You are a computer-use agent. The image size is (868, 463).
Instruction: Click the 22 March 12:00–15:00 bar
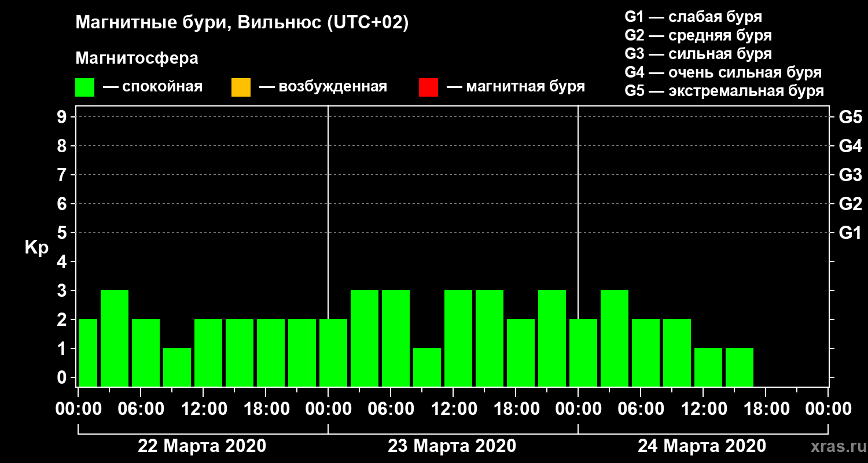(208, 352)
